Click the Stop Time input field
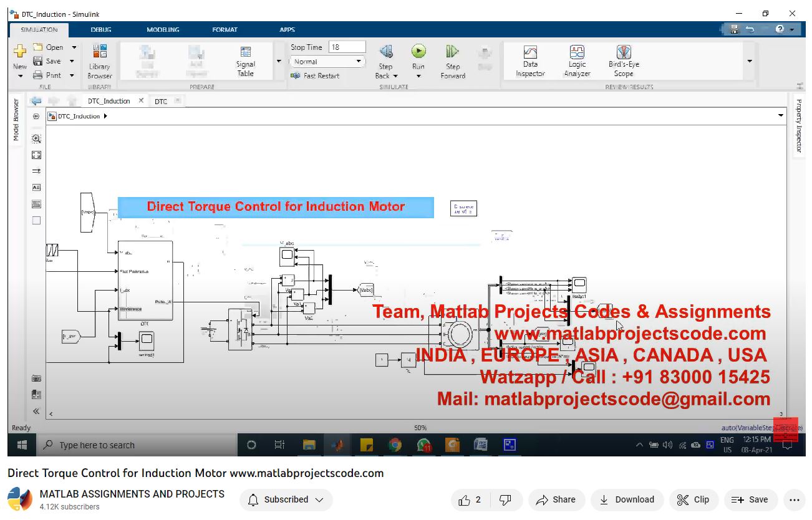This screenshot has width=812, height=520. 347,47
